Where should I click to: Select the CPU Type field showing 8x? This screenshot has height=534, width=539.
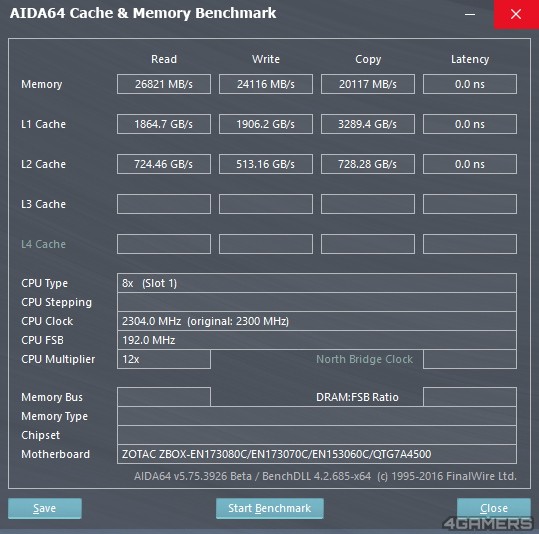[317, 283]
